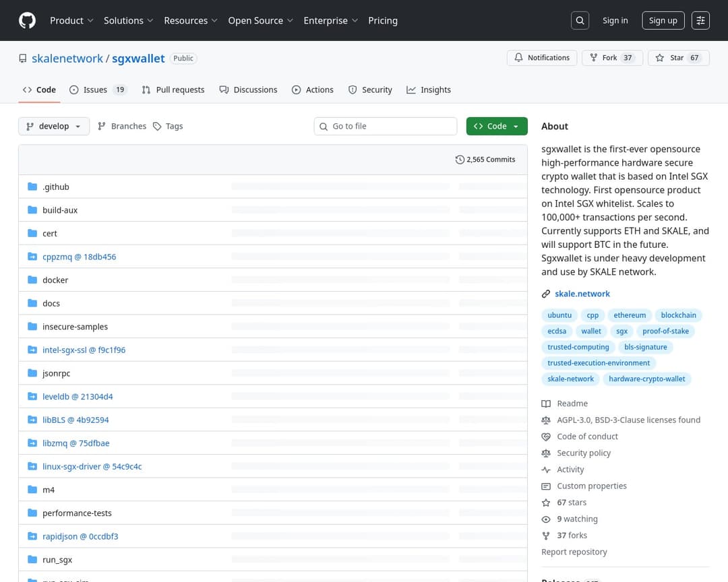This screenshot has height=582, width=728.
Task: Go to the Insights tab
Action: coord(429,90)
